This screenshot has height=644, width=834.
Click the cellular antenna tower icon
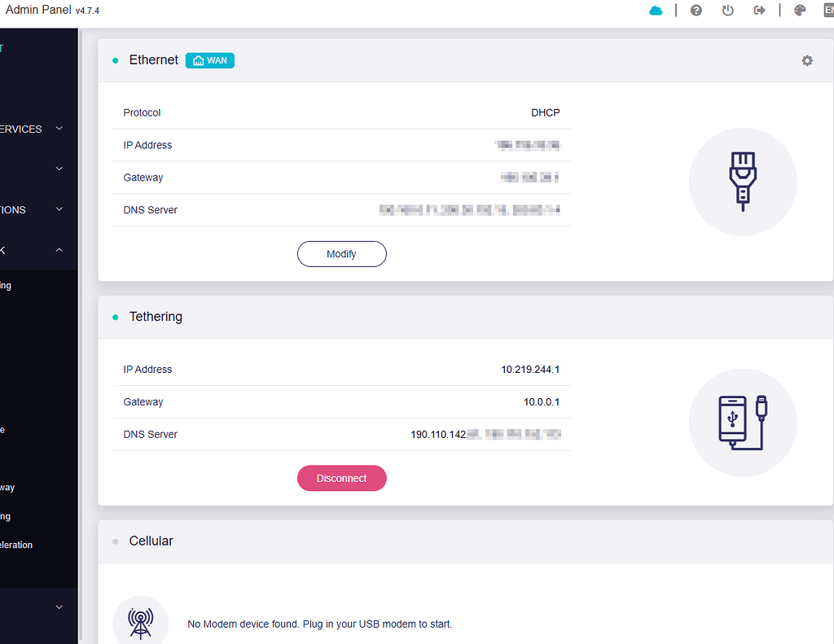140,622
